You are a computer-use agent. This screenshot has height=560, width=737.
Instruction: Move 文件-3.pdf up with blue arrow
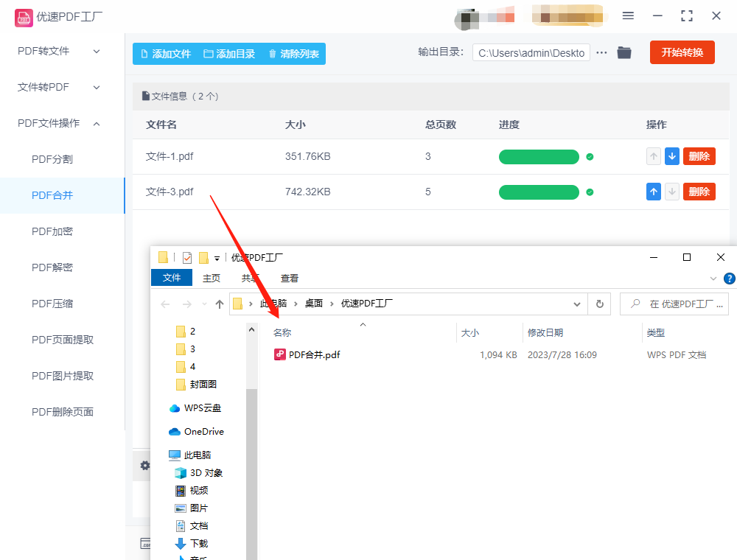[653, 192]
